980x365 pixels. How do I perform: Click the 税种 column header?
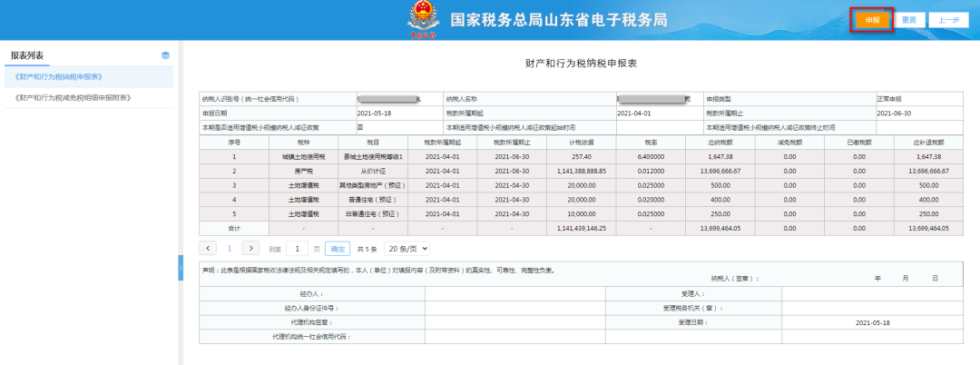[303, 142]
